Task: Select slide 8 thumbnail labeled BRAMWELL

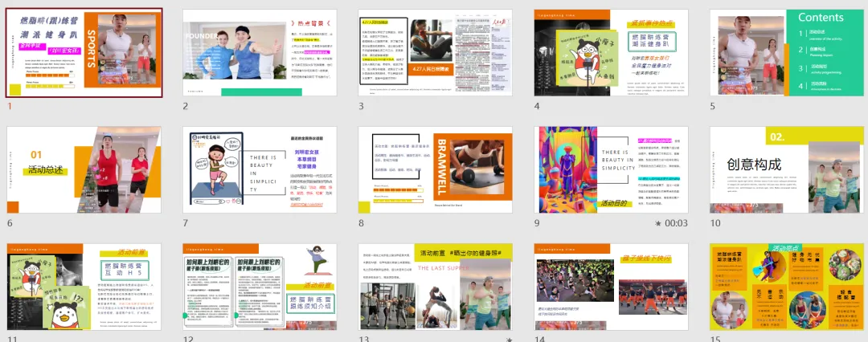Action: tap(436, 170)
